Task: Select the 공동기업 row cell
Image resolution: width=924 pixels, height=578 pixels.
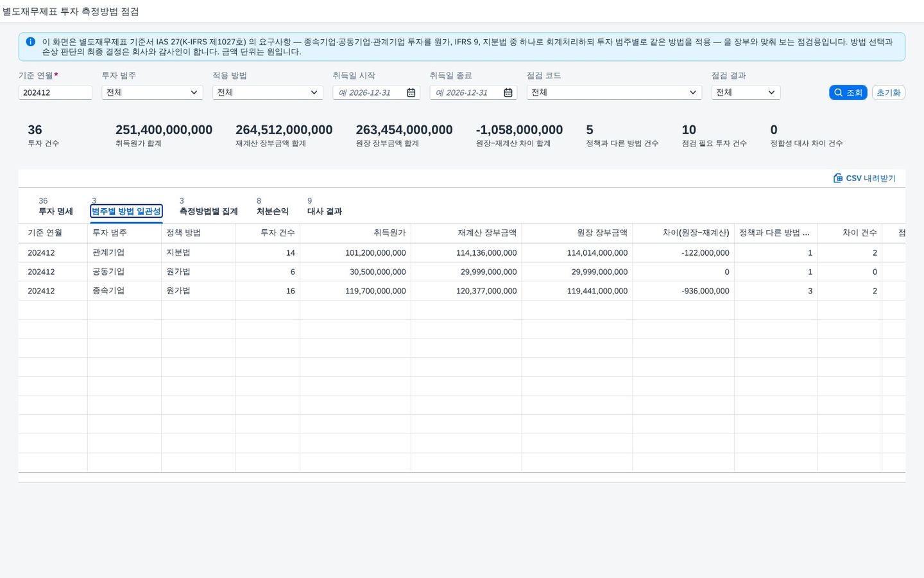Action: [124, 272]
